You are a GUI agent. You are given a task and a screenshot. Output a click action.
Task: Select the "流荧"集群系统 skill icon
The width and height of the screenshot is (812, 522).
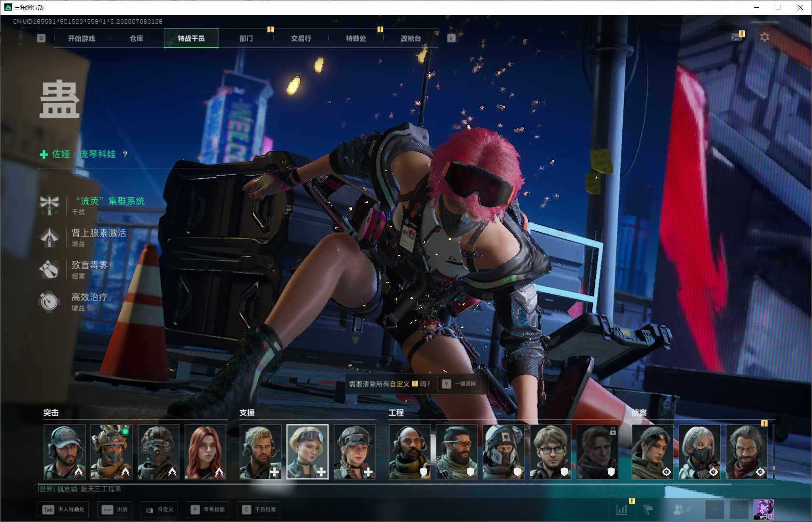click(49, 205)
